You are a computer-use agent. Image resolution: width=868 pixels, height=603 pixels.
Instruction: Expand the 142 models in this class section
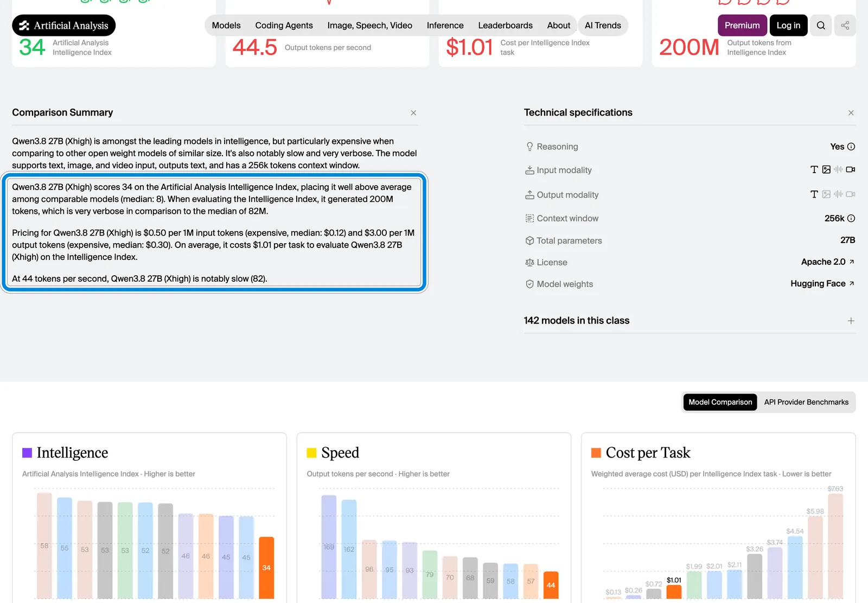pyautogui.click(x=851, y=321)
